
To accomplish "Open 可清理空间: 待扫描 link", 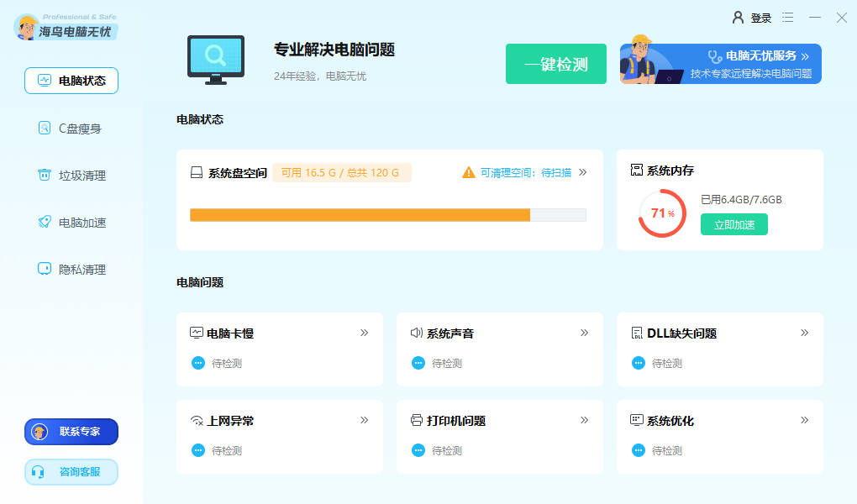I will [525, 173].
